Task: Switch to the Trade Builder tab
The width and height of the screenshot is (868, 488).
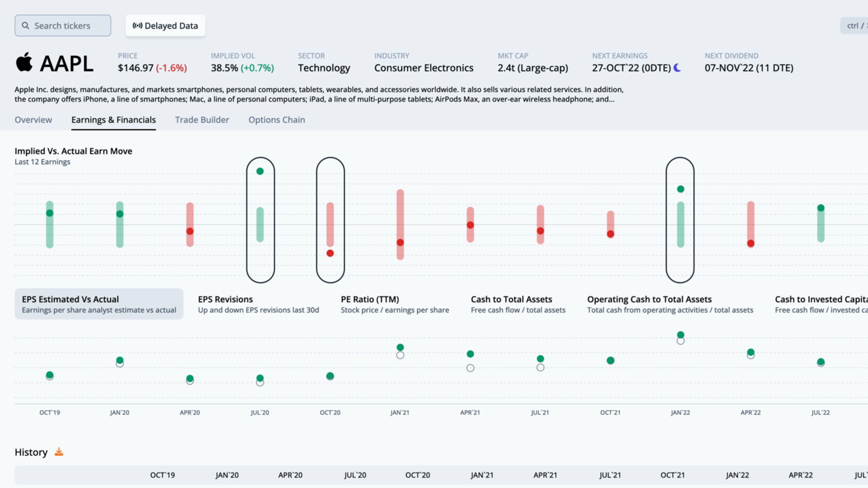Action: tap(202, 120)
